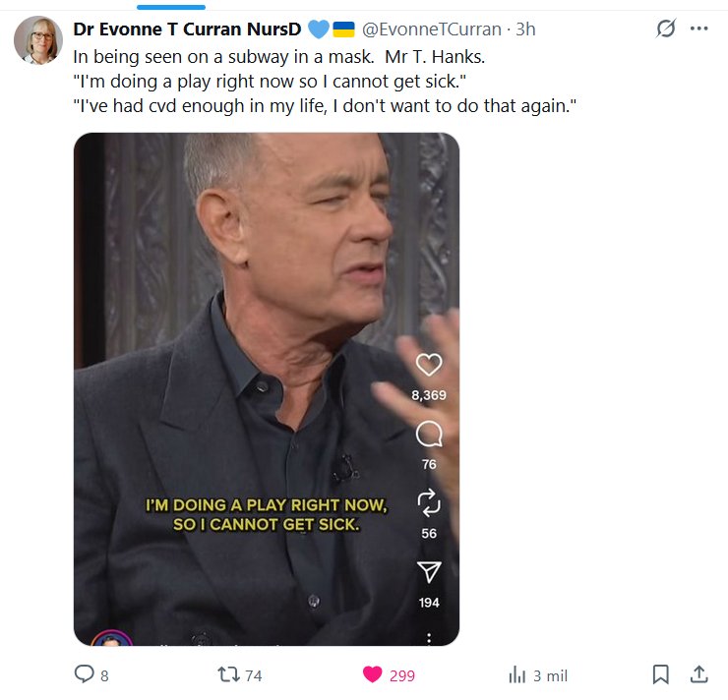Screen dimensions: 728x700
Task: Bookmark this post
Action: [661, 674]
